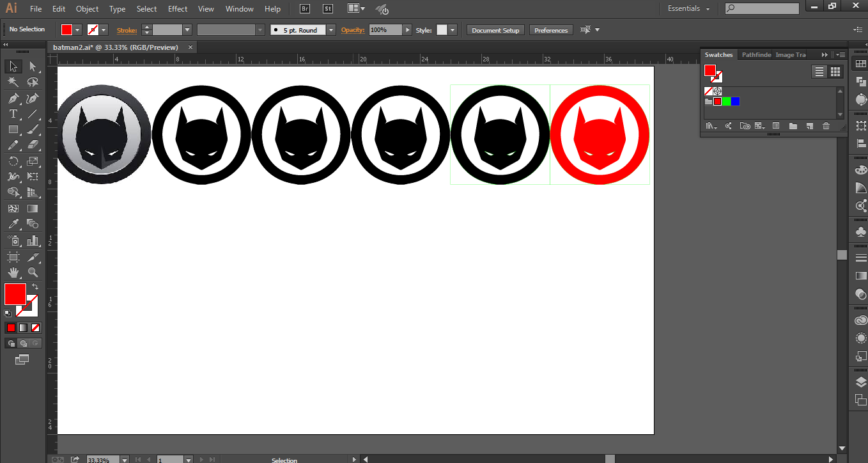Image resolution: width=868 pixels, height=463 pixels.
Task: Open the 5 pt. Round brush dropdown
Action: pyautogui.click(x=330, y=29)
